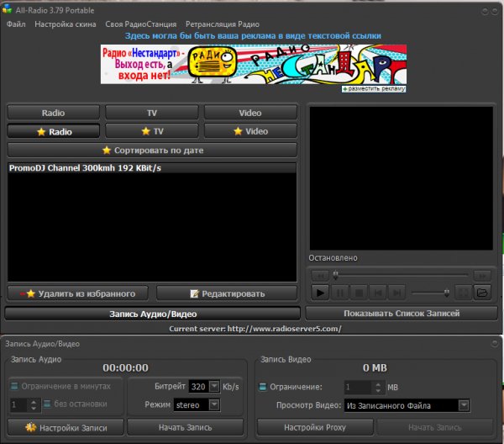Click the Play button in the player
The image size is (504, 444).
point(320,293)
